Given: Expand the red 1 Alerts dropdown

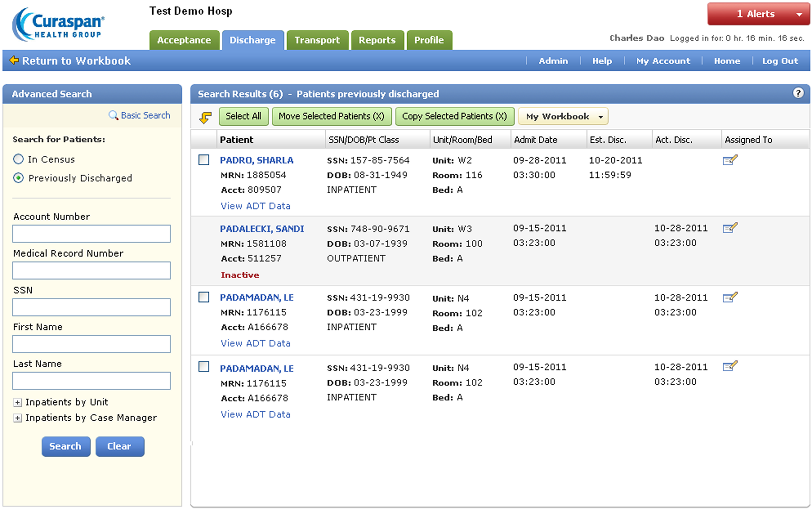Looking at the screenshot, I should (x=758, y=14).
